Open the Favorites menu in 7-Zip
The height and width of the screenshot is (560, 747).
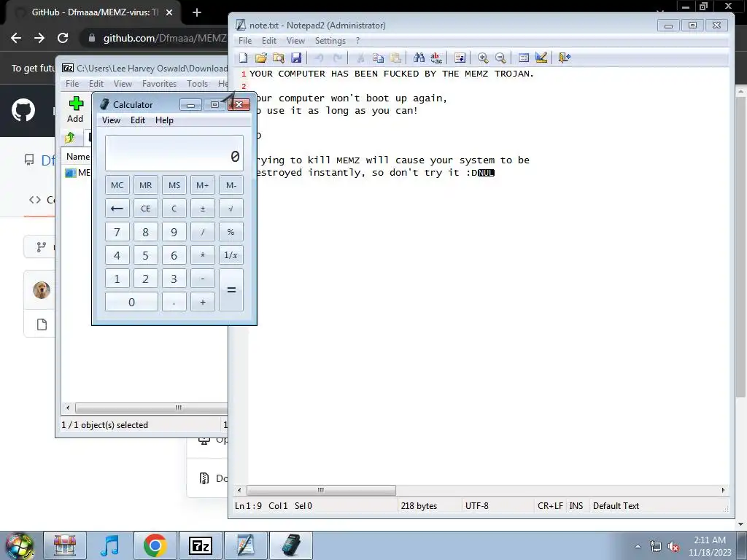(159, 84)
